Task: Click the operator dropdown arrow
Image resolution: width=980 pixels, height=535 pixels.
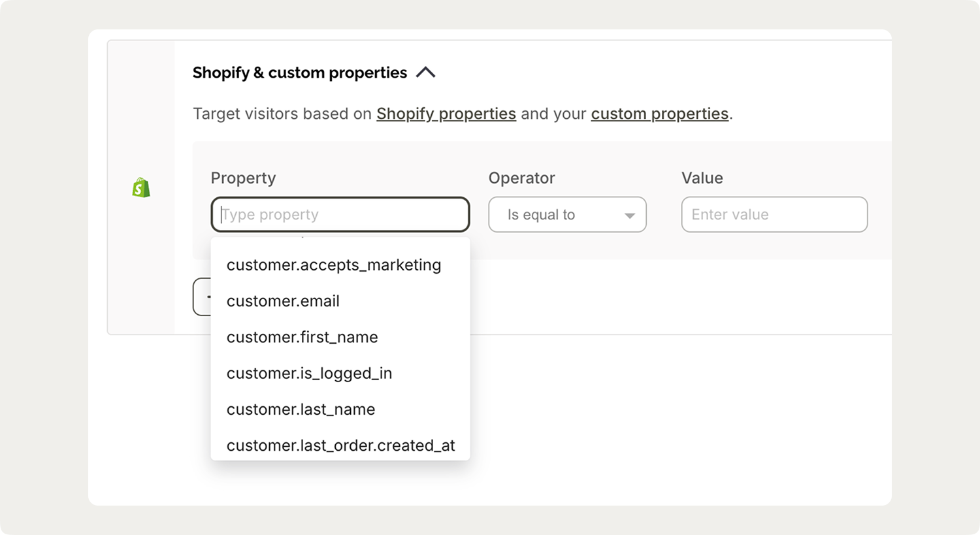Action: pyautogui.click(x=630, y=216)
